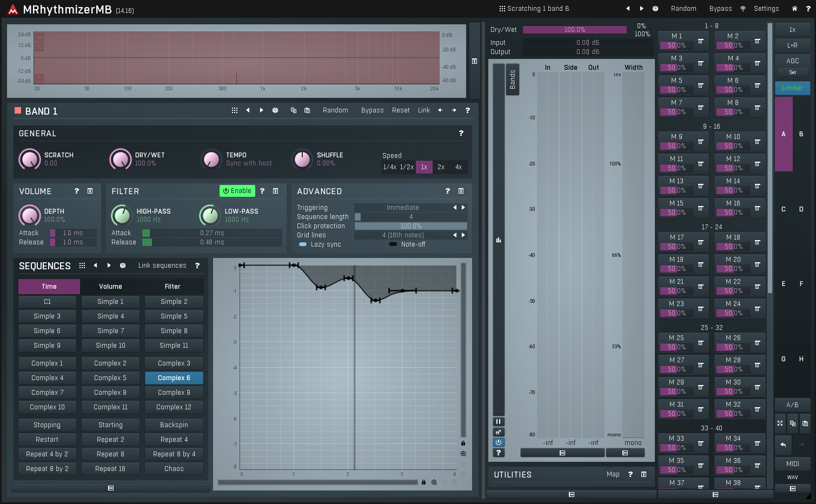
Task: Click the Sequence length slider
Action: pyautogui.click(x=410, y=217)
